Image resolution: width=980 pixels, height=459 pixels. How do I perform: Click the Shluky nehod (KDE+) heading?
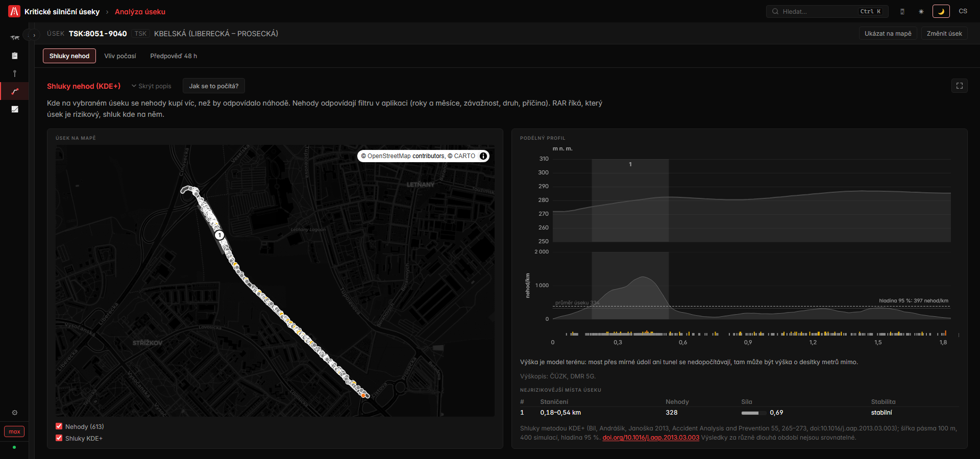coord(84,86)
